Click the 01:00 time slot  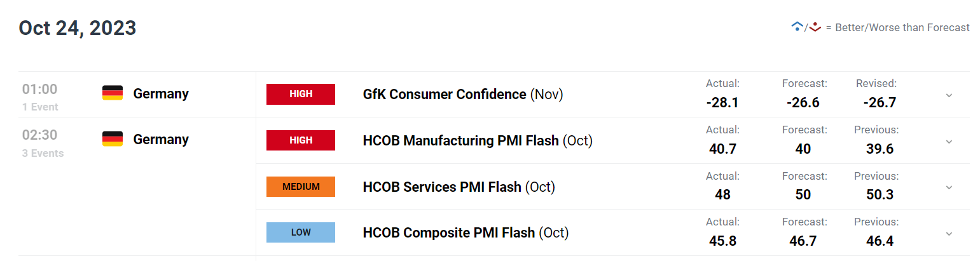click(x=39, y=90)
